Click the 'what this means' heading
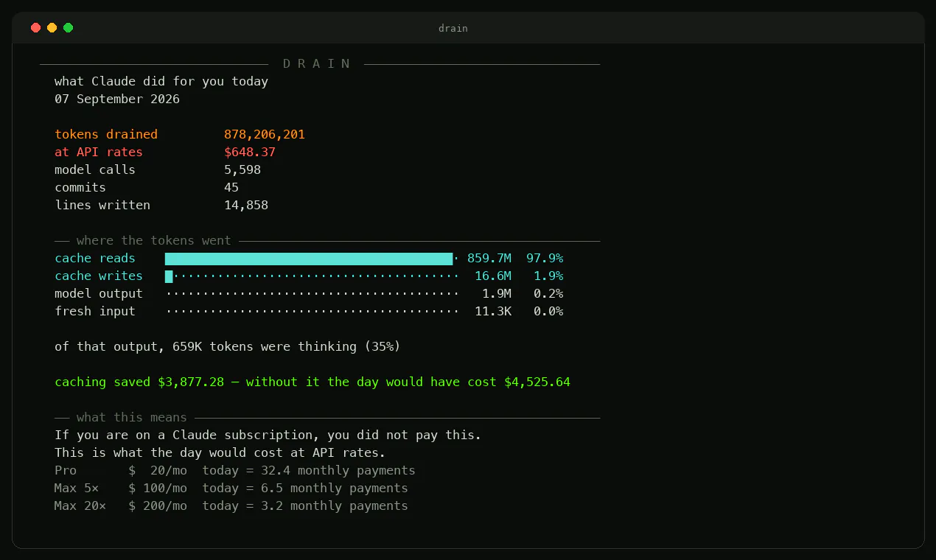Viewport: 936px width, 560px height. (x=132, y=417)
